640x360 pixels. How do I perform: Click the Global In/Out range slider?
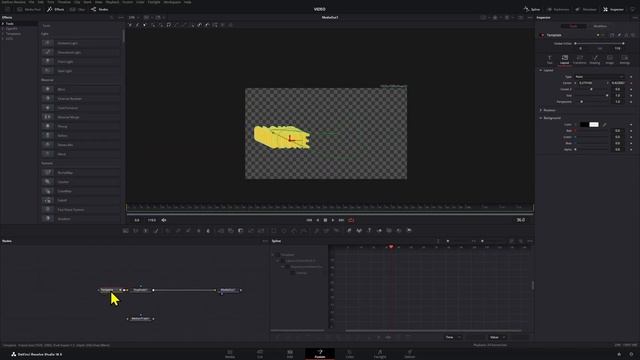(599, 43)
